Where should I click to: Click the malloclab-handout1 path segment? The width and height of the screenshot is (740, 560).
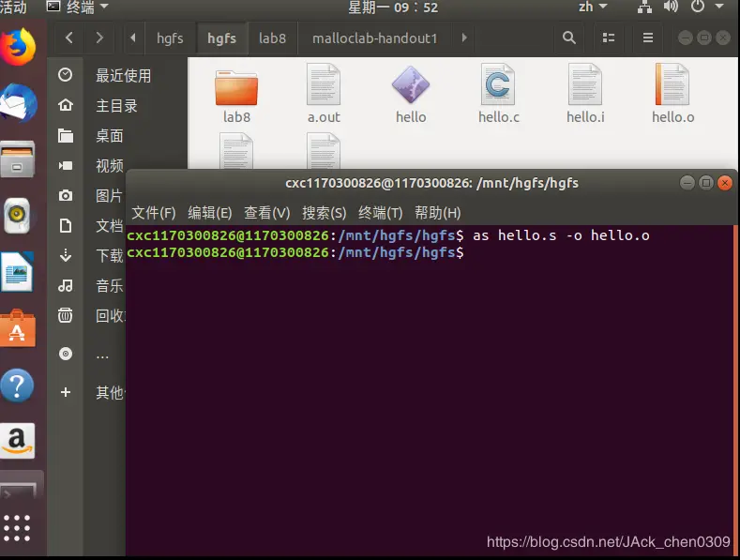(375, 38)
